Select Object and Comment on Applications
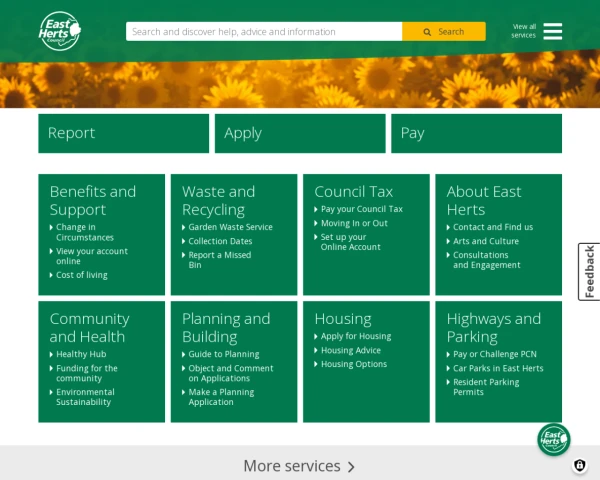The height and width of the screenshot is (480, 600). point(231,373)
